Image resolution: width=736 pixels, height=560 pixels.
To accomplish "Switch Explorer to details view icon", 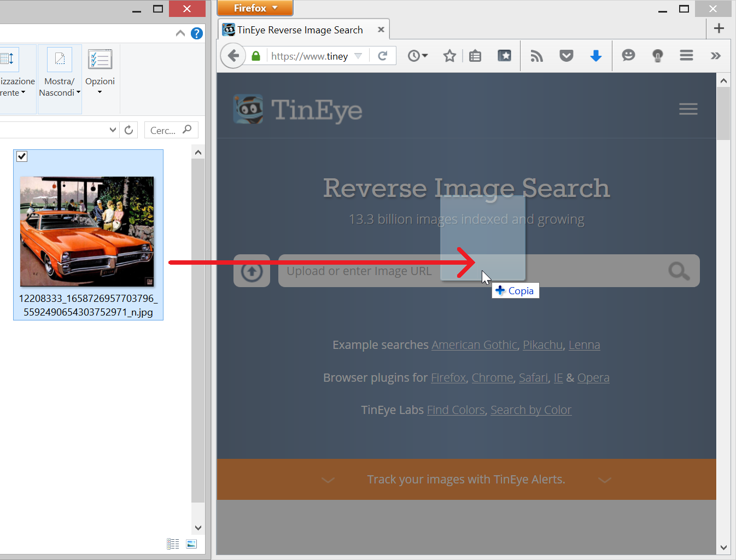I will click(173, 544).
